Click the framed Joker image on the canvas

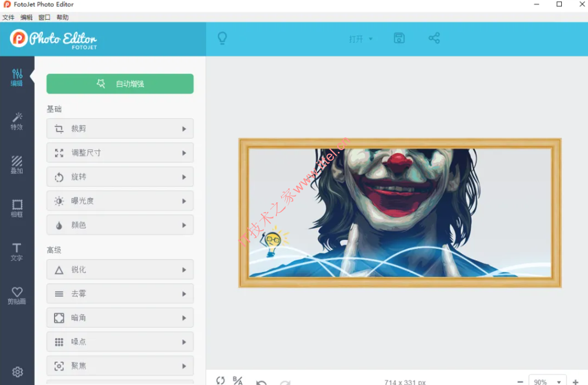click(400, 213)
